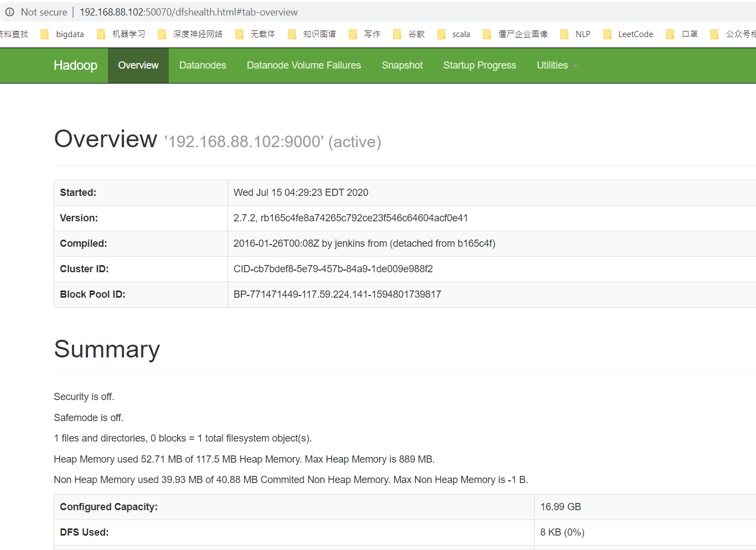
Task: Open the 无载体 bookmark folder
Action: click(255, 34)
